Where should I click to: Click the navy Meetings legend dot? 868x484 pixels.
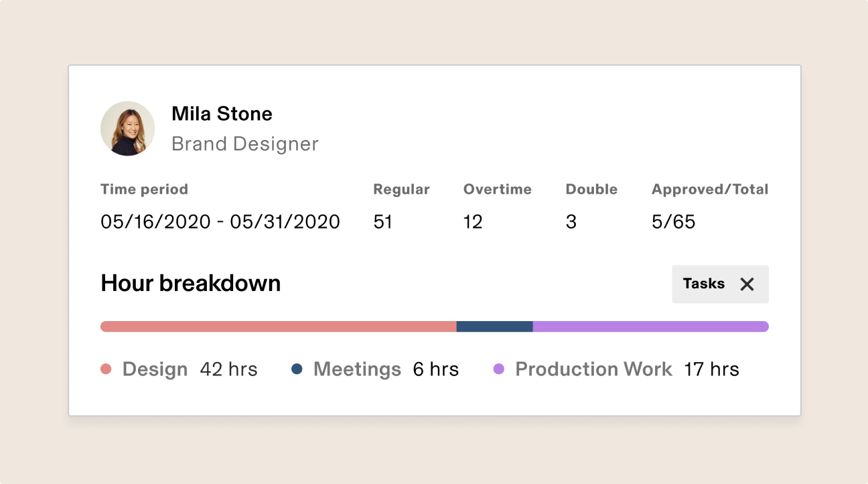click(x=297, y=369)
